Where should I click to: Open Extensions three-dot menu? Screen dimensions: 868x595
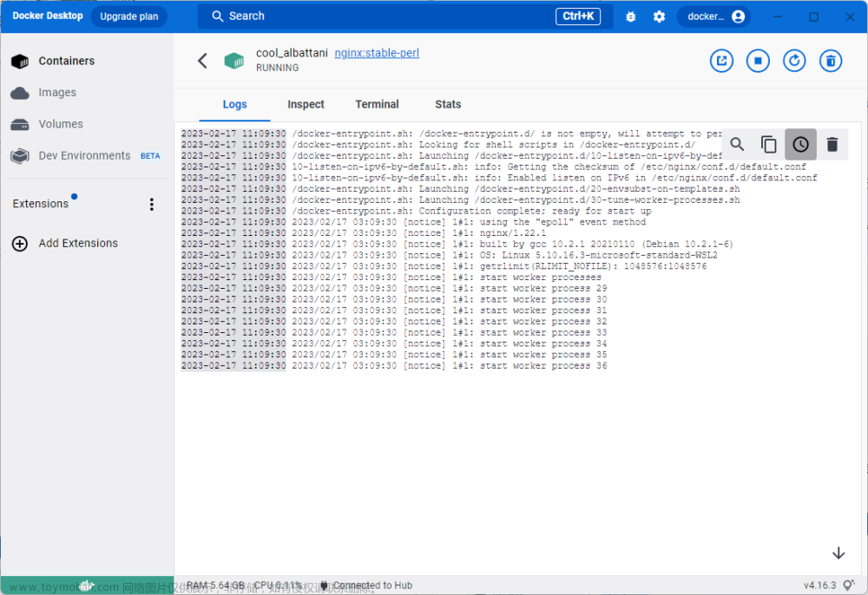pos(152,204)
